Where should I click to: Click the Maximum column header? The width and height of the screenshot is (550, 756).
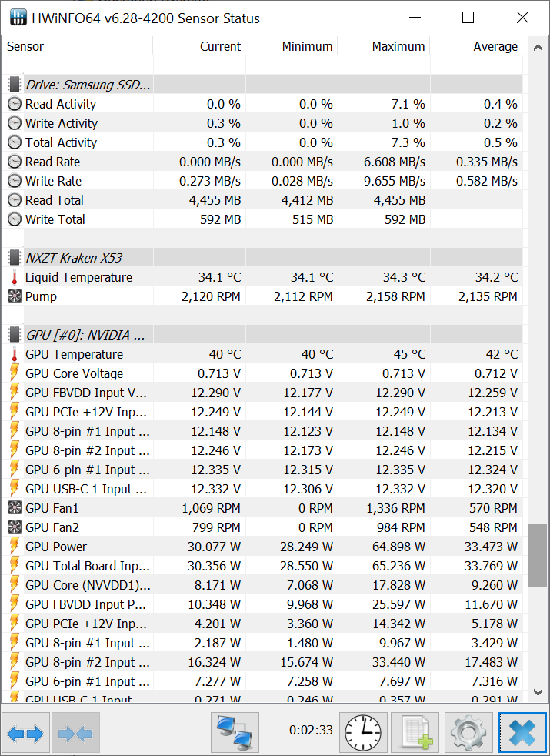(x=384, y=46)
